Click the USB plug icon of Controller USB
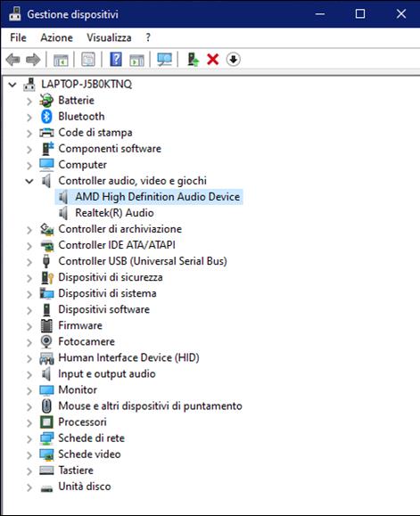Screen dimensions: 420x516 point(46,261)
